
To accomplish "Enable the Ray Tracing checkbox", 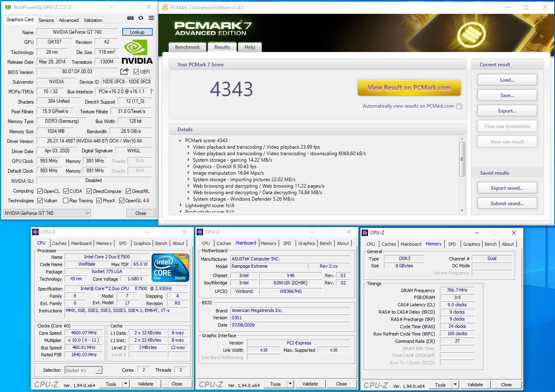I will point(65,201).
